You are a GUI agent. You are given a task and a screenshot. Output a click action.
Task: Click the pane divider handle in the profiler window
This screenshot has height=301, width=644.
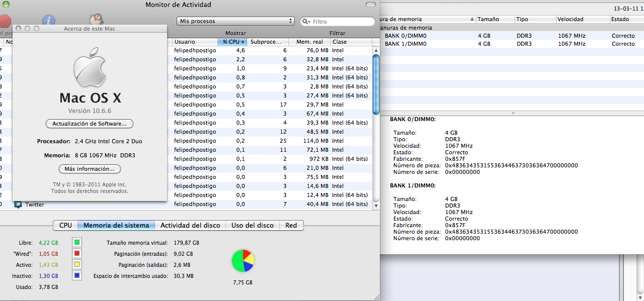point(512,114)
